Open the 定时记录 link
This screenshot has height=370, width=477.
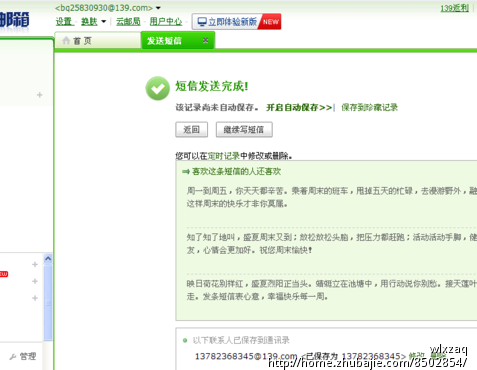click(x=224, y=156)
